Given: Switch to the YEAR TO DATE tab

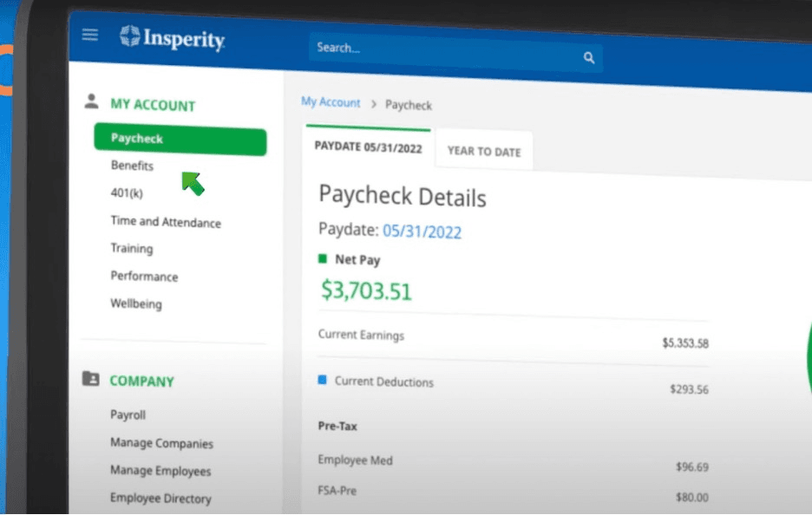Looking at the screenshot, I should [x=483, y=150].
